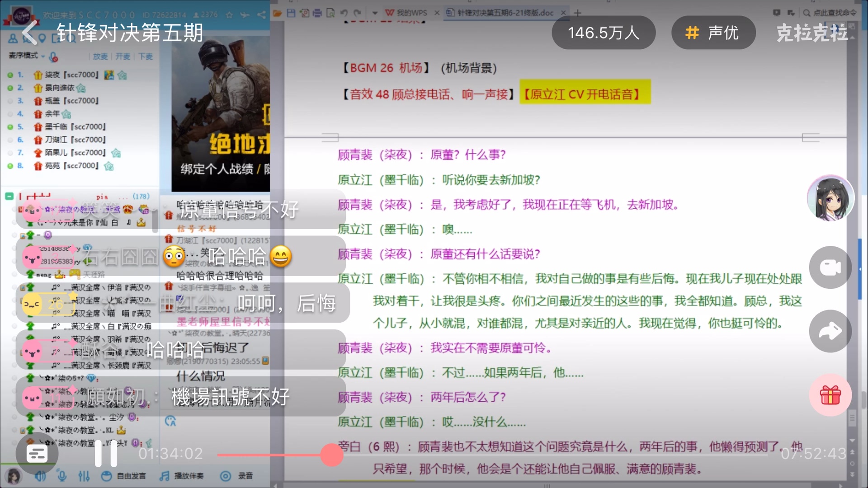The image size is (868, 488).
Task: Click the user avatar in YY bottom-left corner
Action: pos(13,476)
